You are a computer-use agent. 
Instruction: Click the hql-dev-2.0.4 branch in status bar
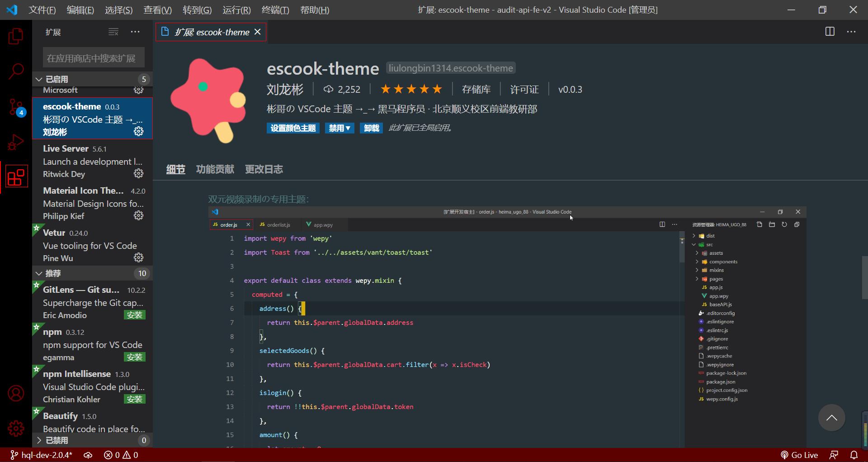coord(41,455)
